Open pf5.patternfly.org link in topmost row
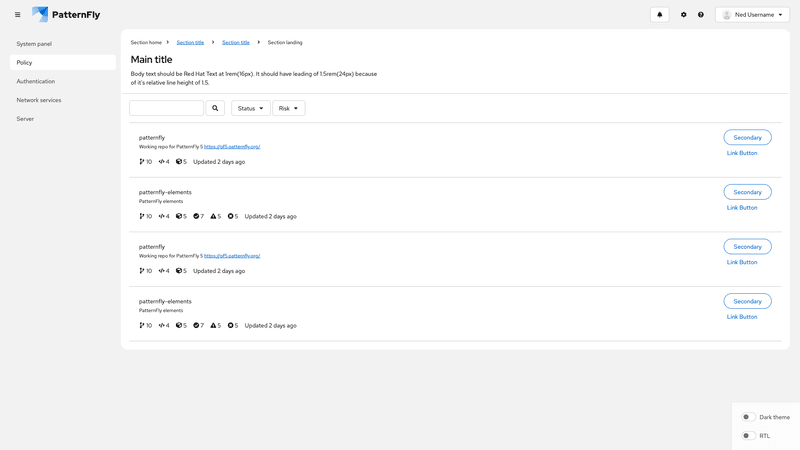Viewport: 800px width, 450px height. (x=232, y=147)
